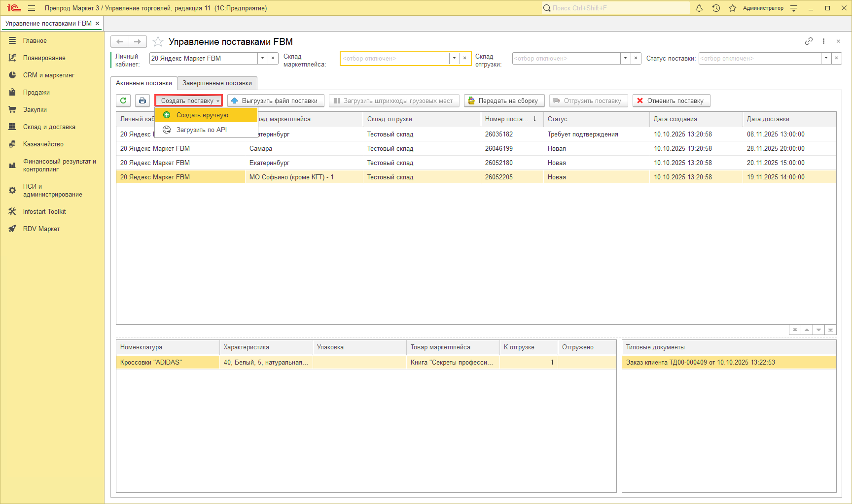Choose Создать вручную from dropdown menu
This screenshot has height=504, width=852.
(202, 115)
